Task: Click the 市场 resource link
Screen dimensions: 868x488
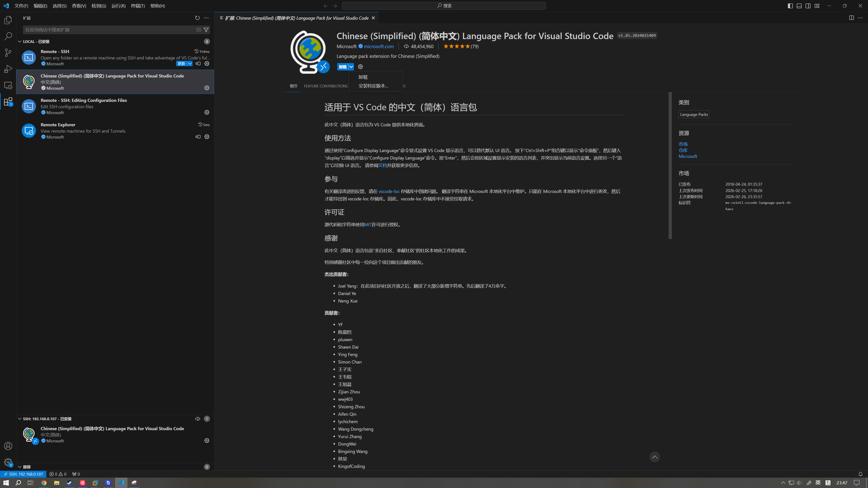Action: tap(683, 144)
